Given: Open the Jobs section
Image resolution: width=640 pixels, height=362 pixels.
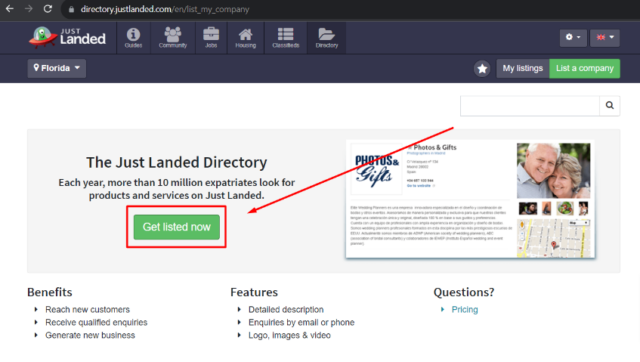Looking at the screenshot, I should pyautogui.click(x=211, y=38).
